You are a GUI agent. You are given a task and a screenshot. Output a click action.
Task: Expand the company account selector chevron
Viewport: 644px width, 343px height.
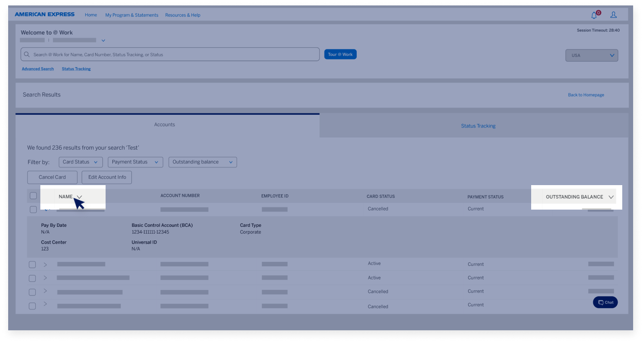point(103,40)
